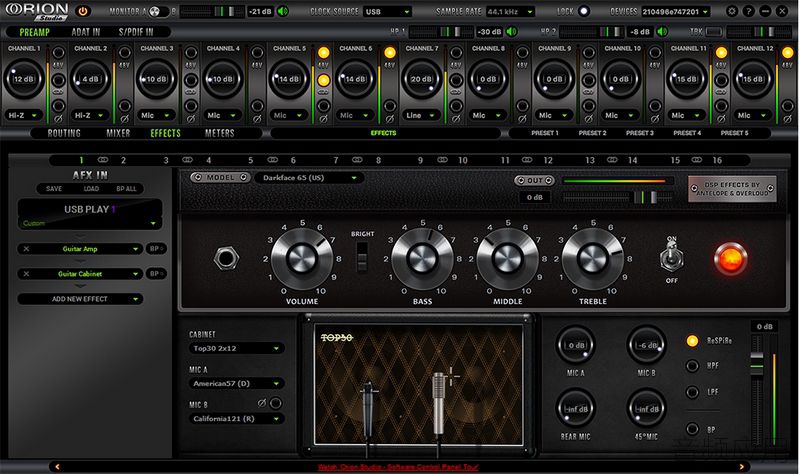This screenshot has height=474, width=800.
Task: Open the Mic A American57 dropdown
Action: coord(237,384)
